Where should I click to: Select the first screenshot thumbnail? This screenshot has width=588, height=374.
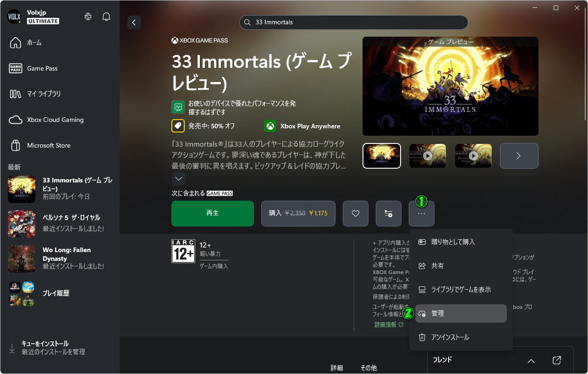[x=382, y=156]
